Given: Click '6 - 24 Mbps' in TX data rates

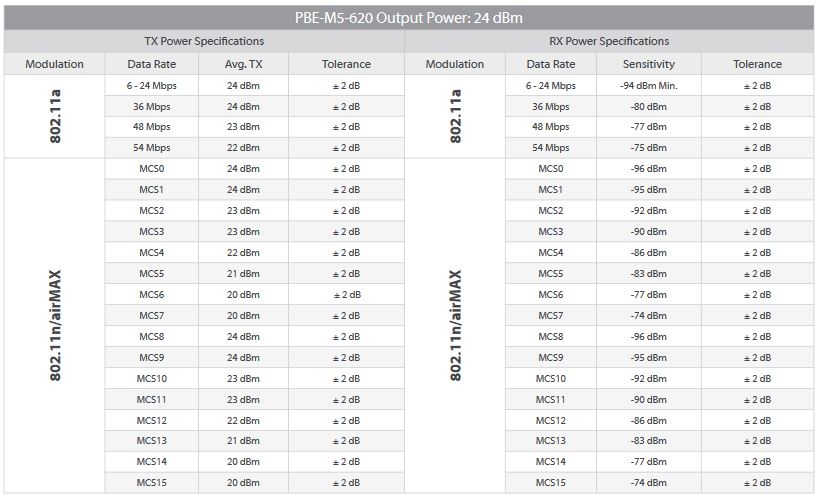Looking at the screenshot, I should click(x=151, y=86).
